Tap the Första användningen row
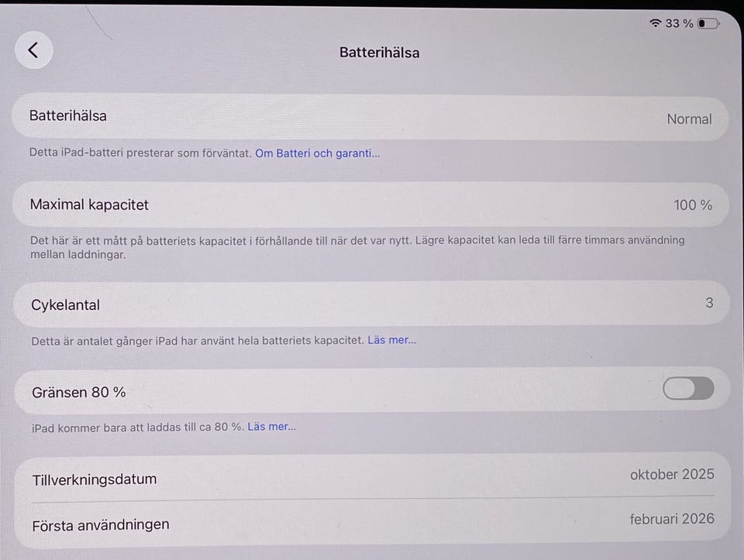744x560 pixels. pyautogui.click(x=372, y=522)
